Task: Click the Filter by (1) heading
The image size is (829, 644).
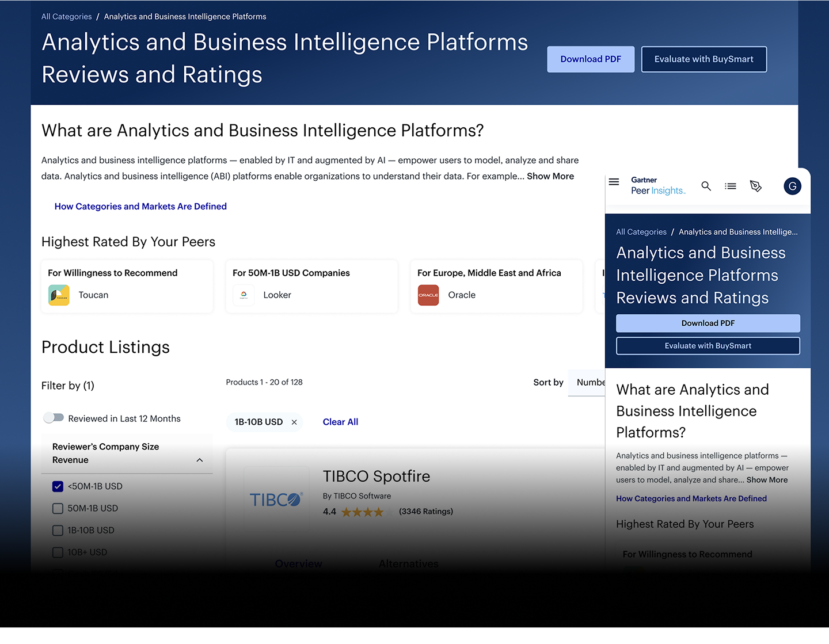Action: (68, 386)
